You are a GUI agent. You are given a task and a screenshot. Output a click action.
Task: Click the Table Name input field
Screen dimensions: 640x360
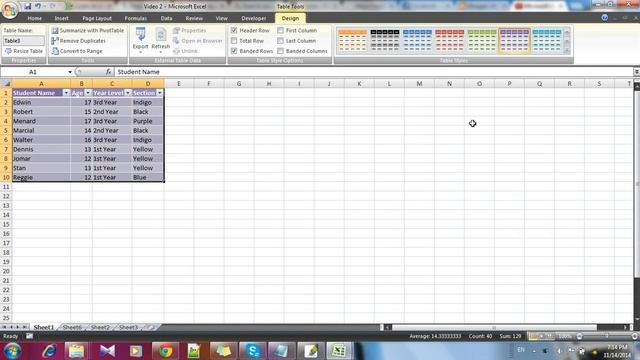pyautogui.click(x=24, y=41)
